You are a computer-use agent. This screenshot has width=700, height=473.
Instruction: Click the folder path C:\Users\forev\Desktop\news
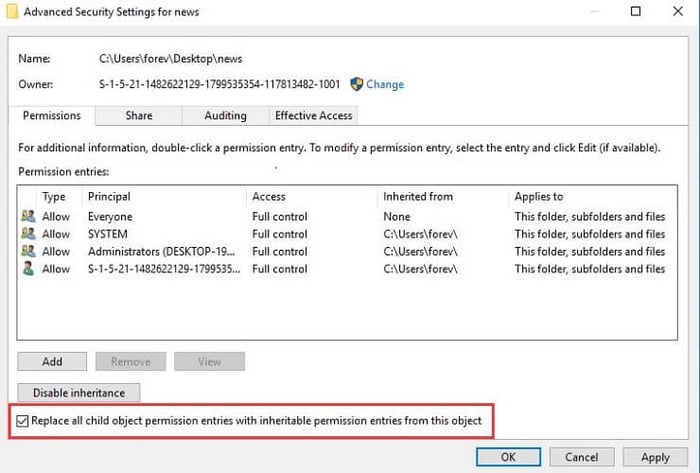(x=171, y=58)
